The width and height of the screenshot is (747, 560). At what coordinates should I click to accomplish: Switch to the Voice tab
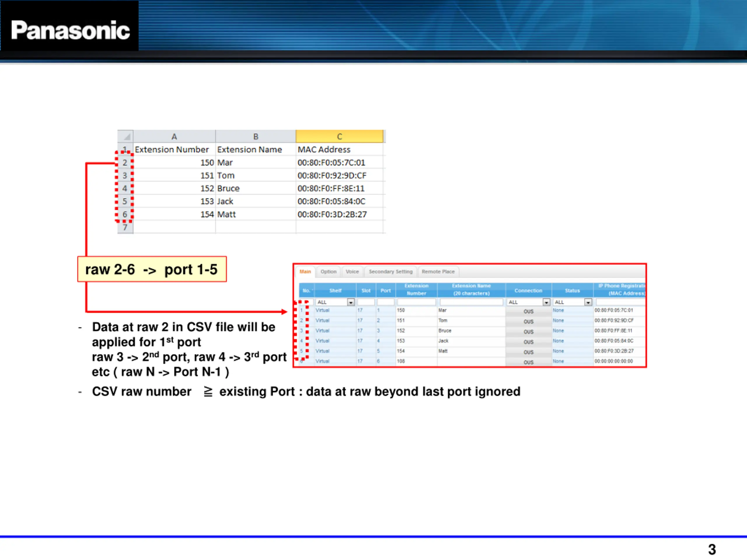[352, 271]
